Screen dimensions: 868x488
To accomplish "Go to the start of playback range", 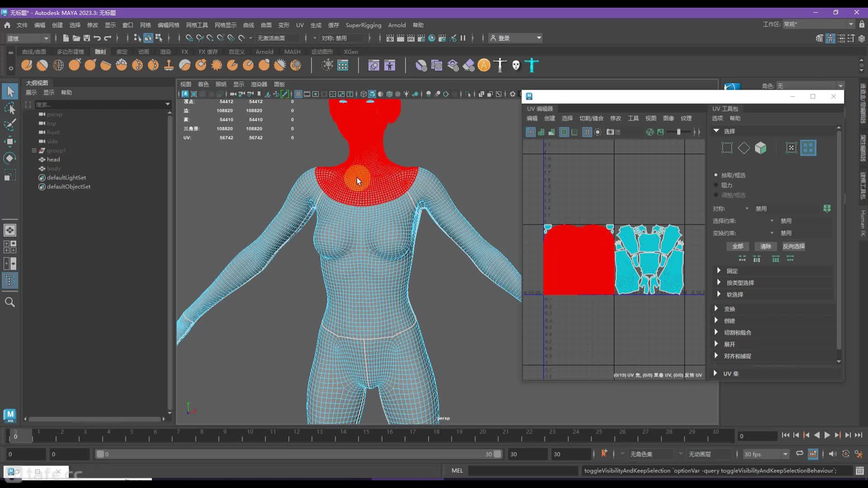I will click(785, 435).
